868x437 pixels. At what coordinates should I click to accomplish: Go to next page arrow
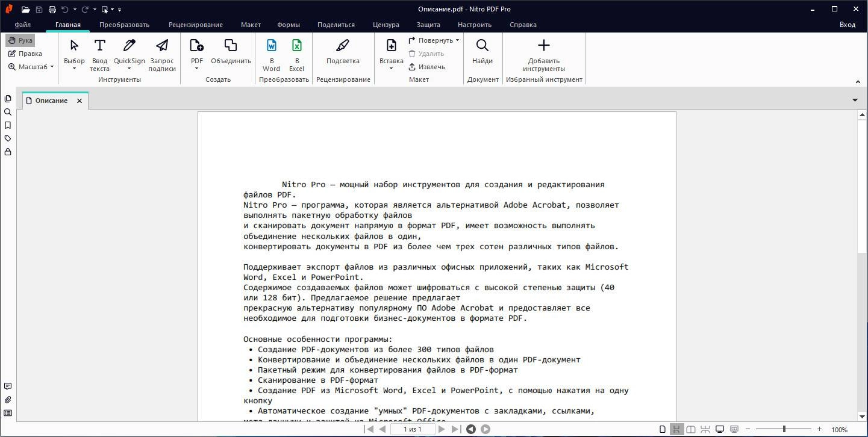pos(442,429)
